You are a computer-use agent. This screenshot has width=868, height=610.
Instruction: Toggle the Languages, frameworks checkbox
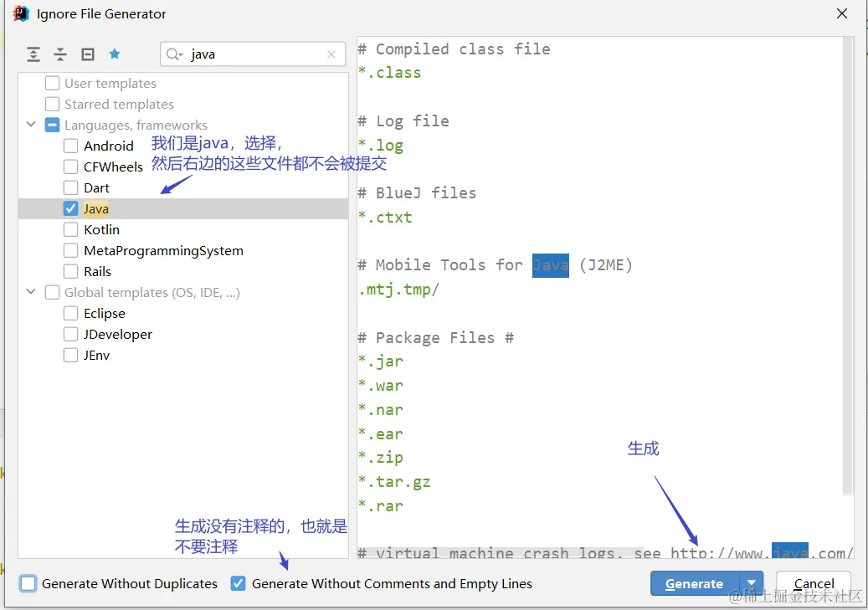52,126
